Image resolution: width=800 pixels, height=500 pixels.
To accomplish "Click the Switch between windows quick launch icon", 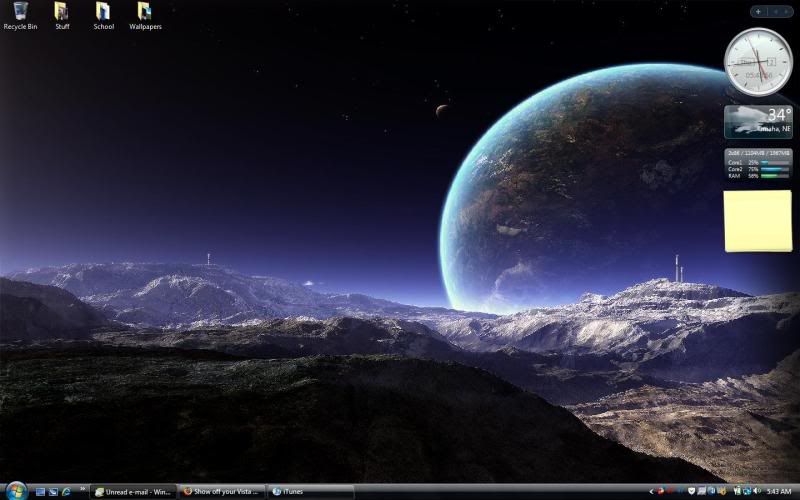I will (x=53, y=492).
